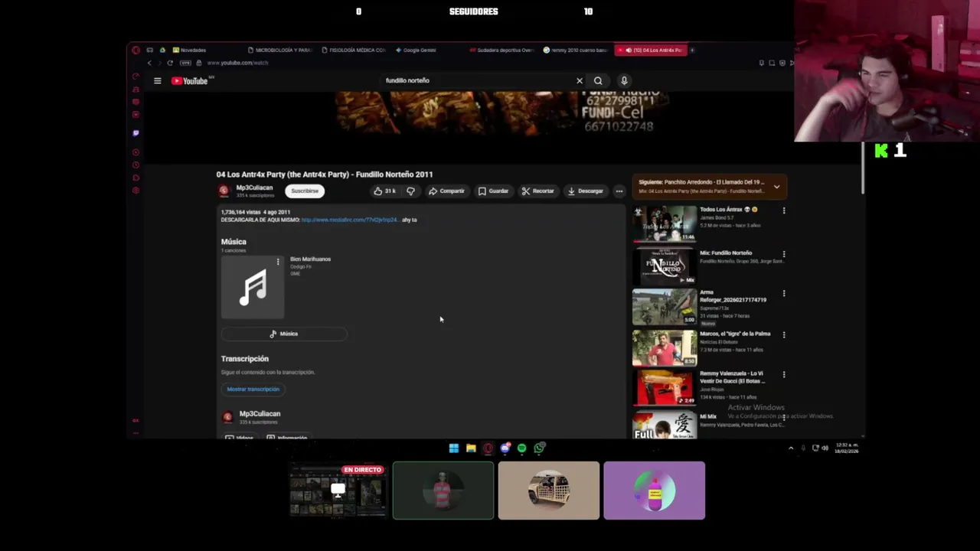Image resolution: width=980 pixels, height=551 pixels.
Task: Open the music note song card
Action: click(x=253, y=288)
